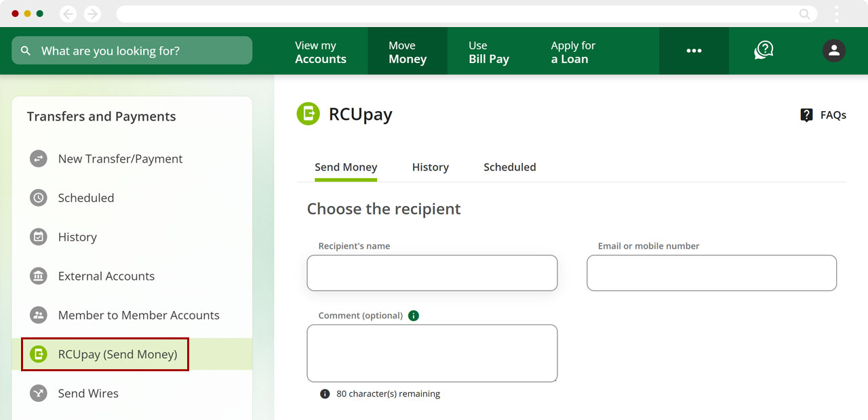The image size is (868, 420).
Task: Click the Email or mobile number field
Action: [711, 273]
